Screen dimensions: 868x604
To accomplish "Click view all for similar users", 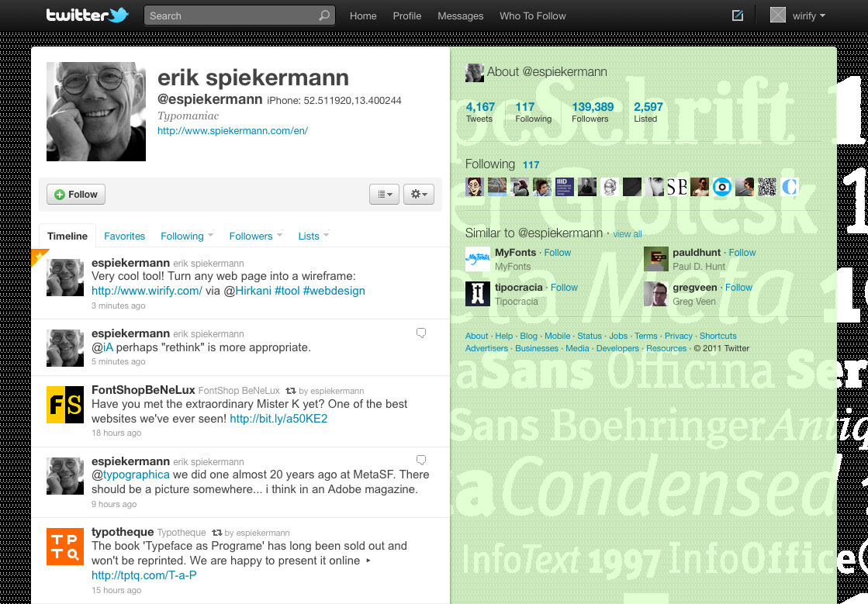I will [628, 234].
